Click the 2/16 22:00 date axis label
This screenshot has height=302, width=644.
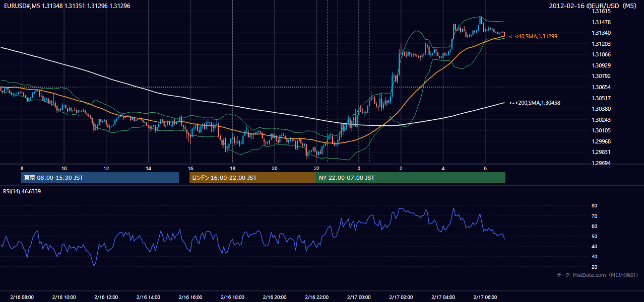[316, 297]
